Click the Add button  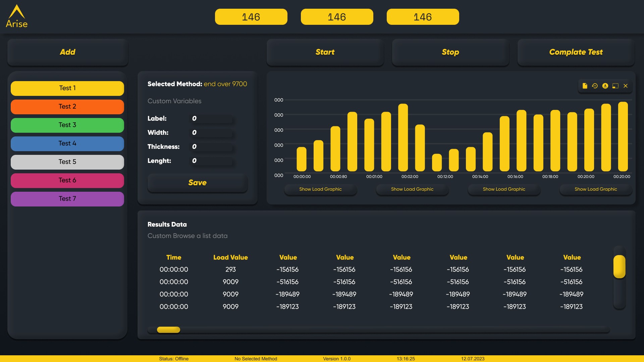click(67, 52)
